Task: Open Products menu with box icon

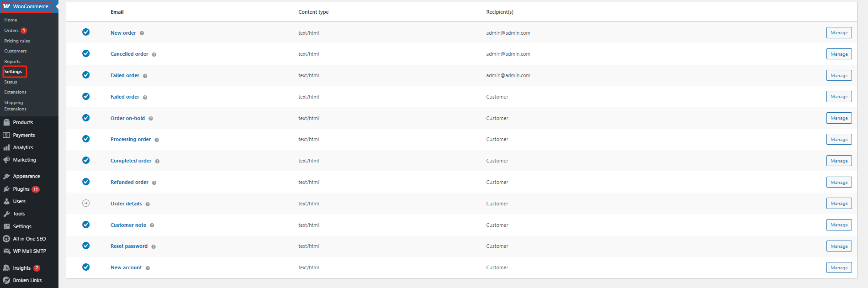Action: [23, 122]
